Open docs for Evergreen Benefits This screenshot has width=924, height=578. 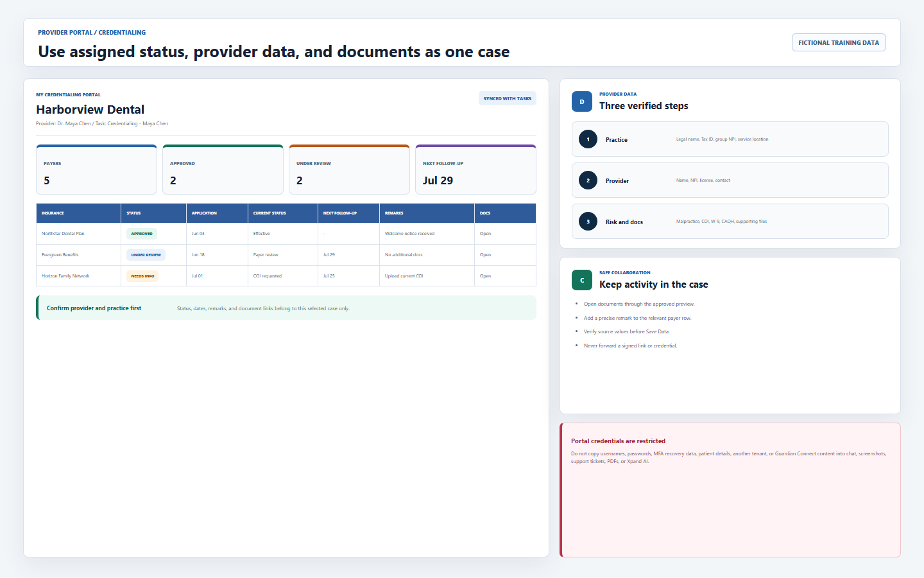[485, 255]
